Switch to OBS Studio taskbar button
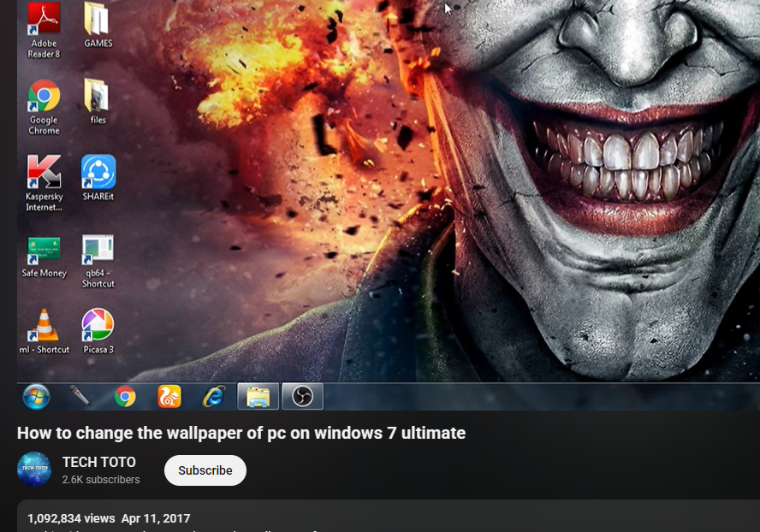Viewport: 760px width, 532px height. pos(302,396)
